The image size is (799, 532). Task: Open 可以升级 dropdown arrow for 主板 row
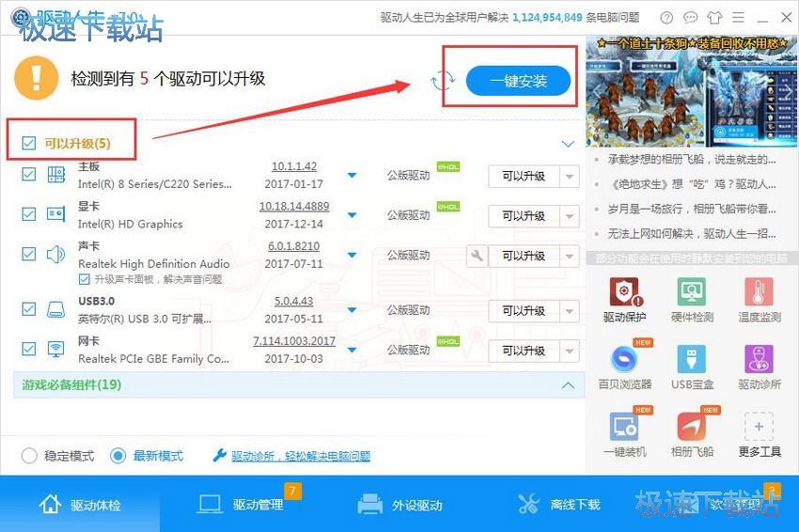pos(570,177)
